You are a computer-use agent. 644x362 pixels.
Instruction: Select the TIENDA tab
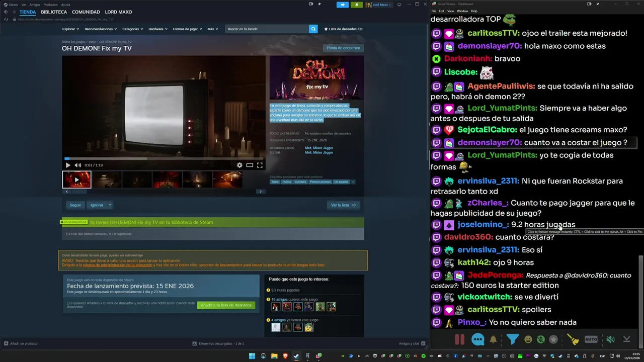(x=28, y=12)
